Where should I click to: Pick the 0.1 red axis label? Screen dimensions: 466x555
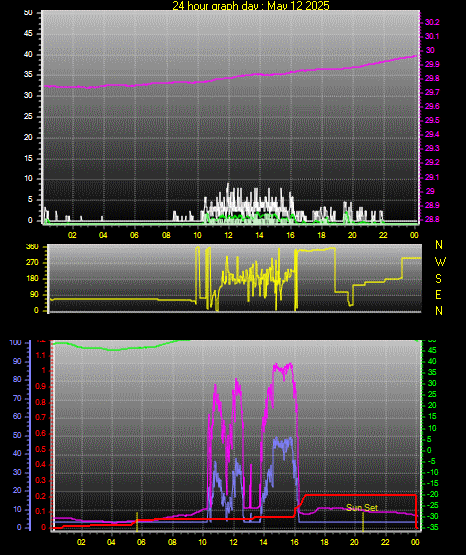(41, 511)
